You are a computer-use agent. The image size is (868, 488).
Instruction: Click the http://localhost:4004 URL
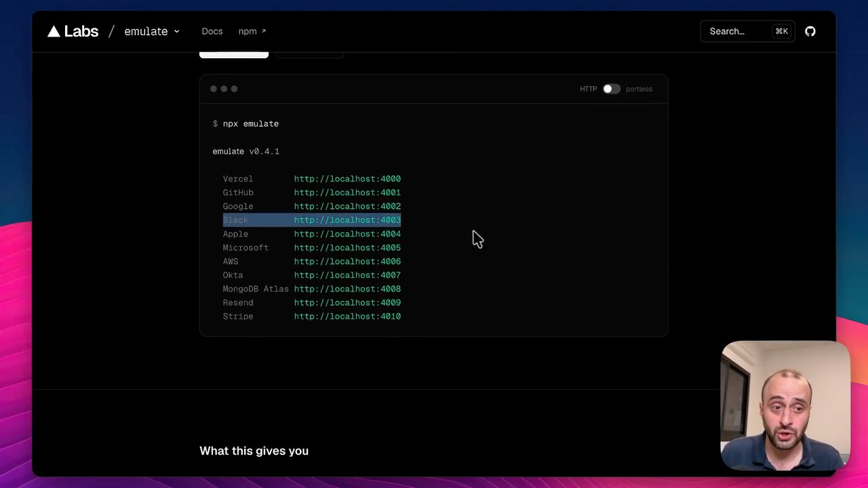point(347,234)
